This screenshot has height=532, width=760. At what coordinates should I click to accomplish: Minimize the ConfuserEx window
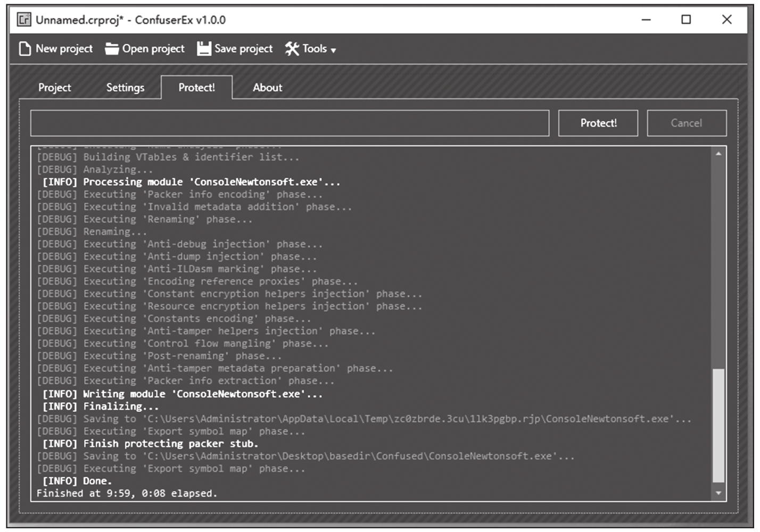tap(646, 20)
